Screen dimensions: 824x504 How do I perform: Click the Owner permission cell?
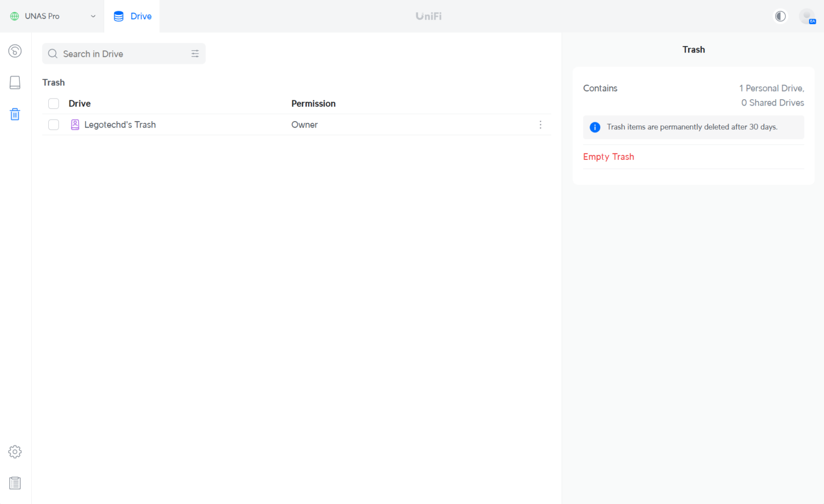(304, 124)
